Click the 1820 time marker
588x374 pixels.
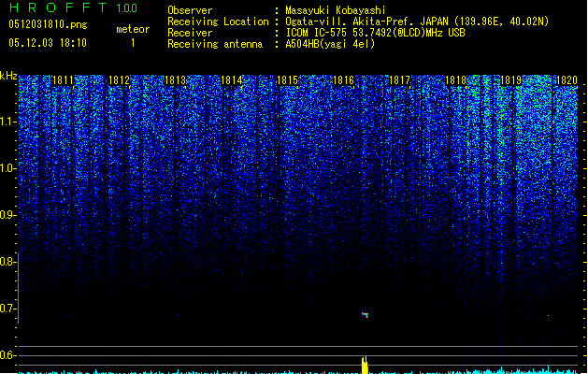pos(566,80)
